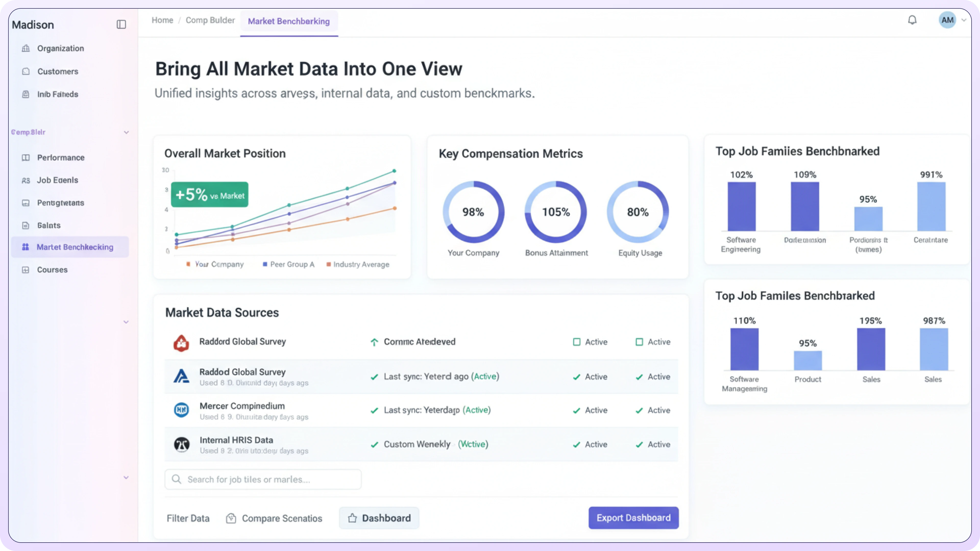Click the Courses sidebar icon
Image resolution: width=980 pixels, height=551 pixels.
click(26, 270)
